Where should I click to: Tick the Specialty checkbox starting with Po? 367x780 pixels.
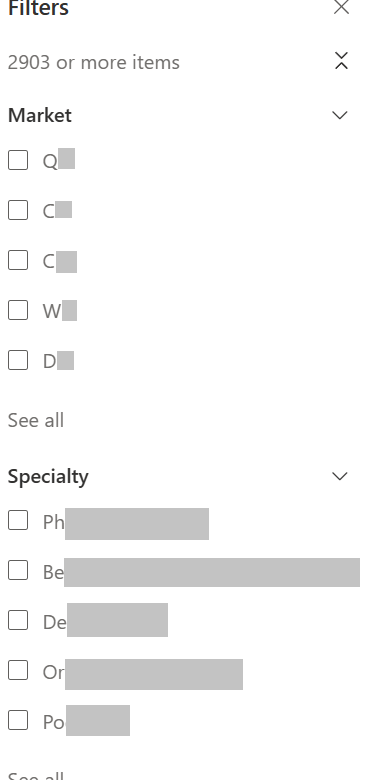pos(18,720)
